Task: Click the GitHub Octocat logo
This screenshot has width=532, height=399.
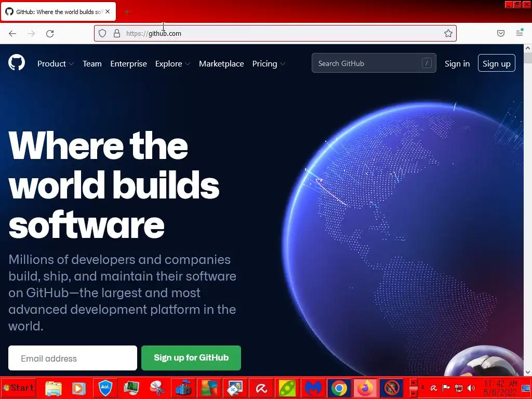Action: pos(17,62)
